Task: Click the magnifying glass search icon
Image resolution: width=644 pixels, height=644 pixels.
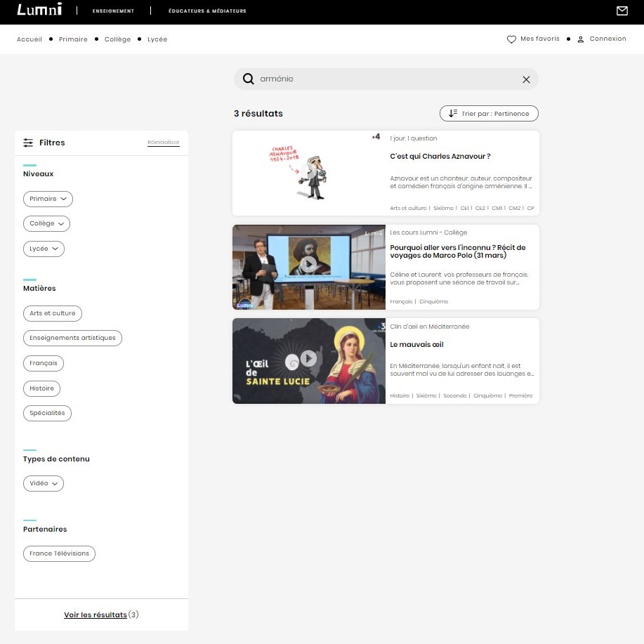Action: point(248,79)
